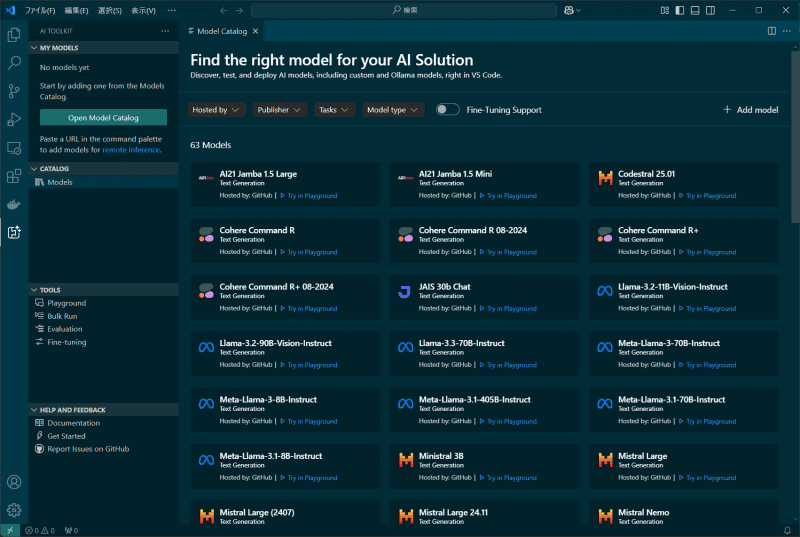Try Meta-Llama-3.1-405B-Instruct in Playground

(508, 422)
